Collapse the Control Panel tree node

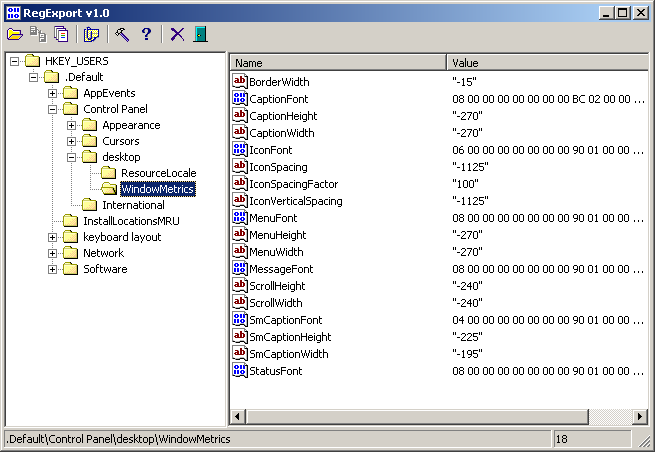[x=52, y=109]
